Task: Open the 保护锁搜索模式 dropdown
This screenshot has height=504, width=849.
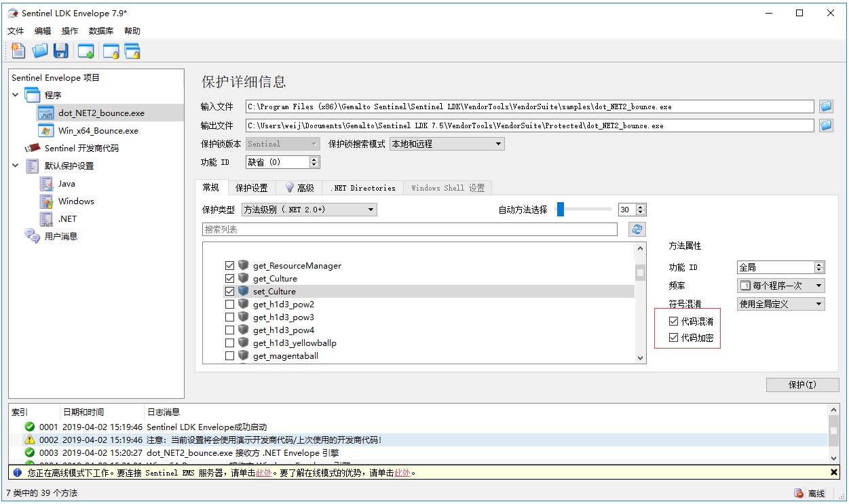Action: tap(447, 144)
